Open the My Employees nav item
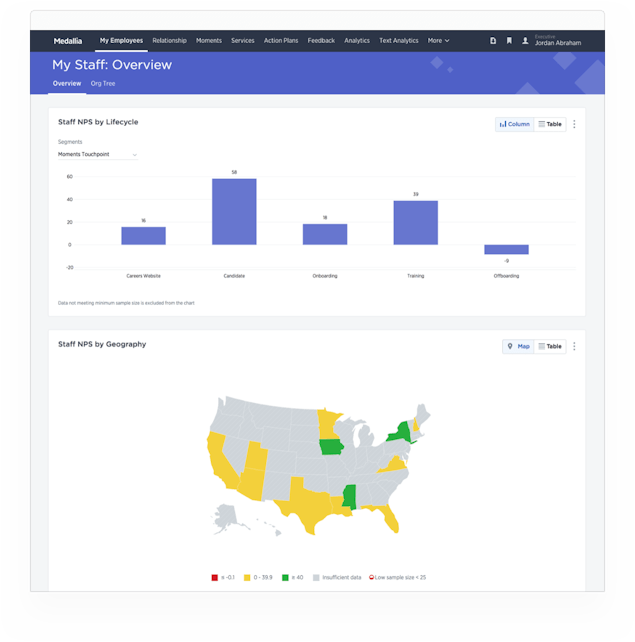 pos(121,41)
